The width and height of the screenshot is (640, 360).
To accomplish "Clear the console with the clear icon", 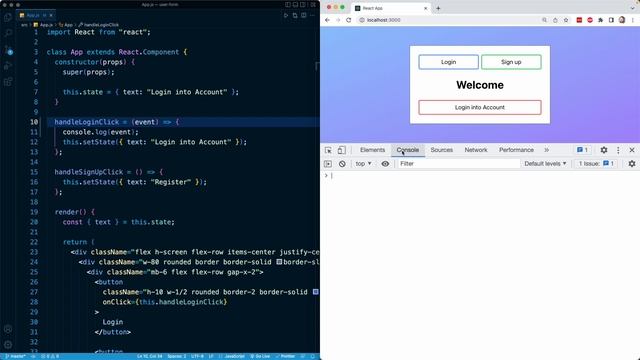I will pyautogui.click(x=342, y=164).
